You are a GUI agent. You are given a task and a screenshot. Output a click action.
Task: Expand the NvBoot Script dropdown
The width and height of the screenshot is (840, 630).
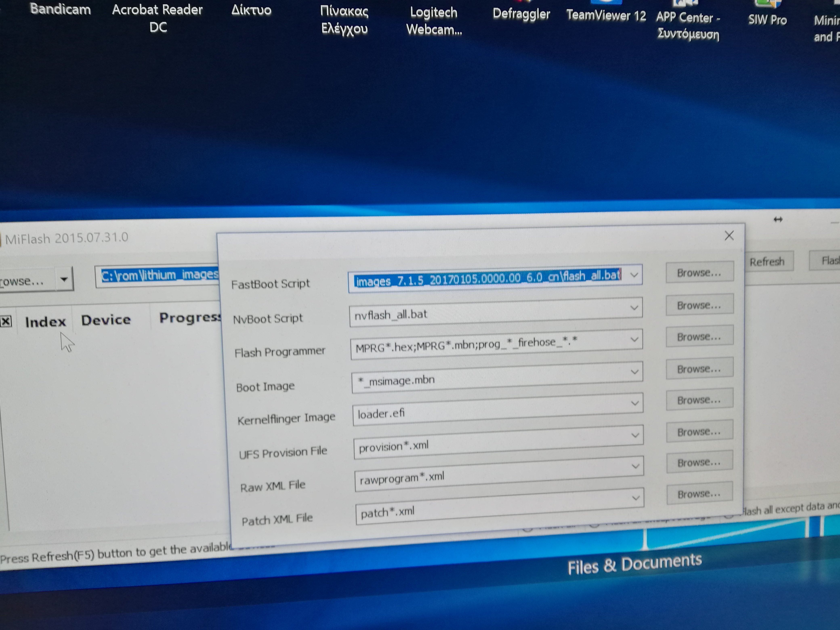coord(634,307)
